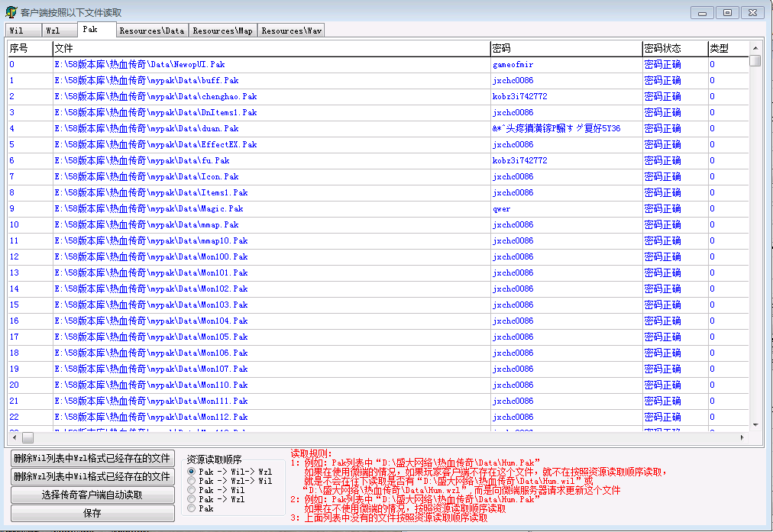Select the Mon110.Pak file row
This screenshot has height=532, width=773.
[x=378, y=385]
